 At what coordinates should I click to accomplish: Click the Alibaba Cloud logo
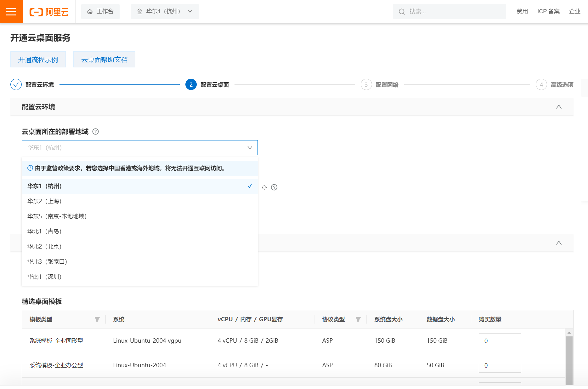49,12
